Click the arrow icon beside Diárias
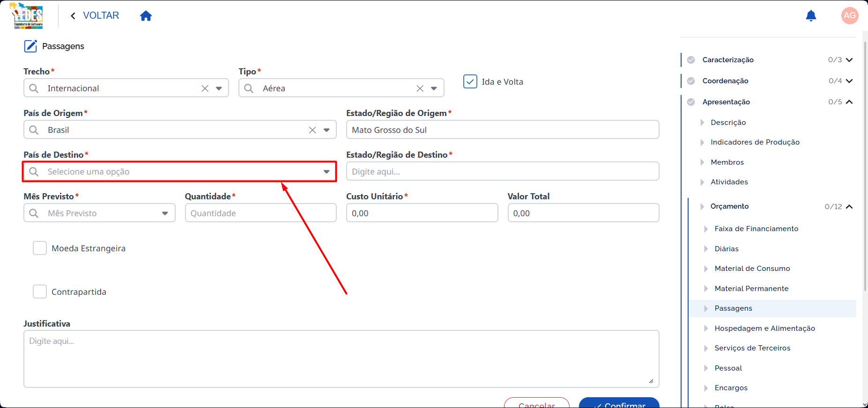 point(706,249)
